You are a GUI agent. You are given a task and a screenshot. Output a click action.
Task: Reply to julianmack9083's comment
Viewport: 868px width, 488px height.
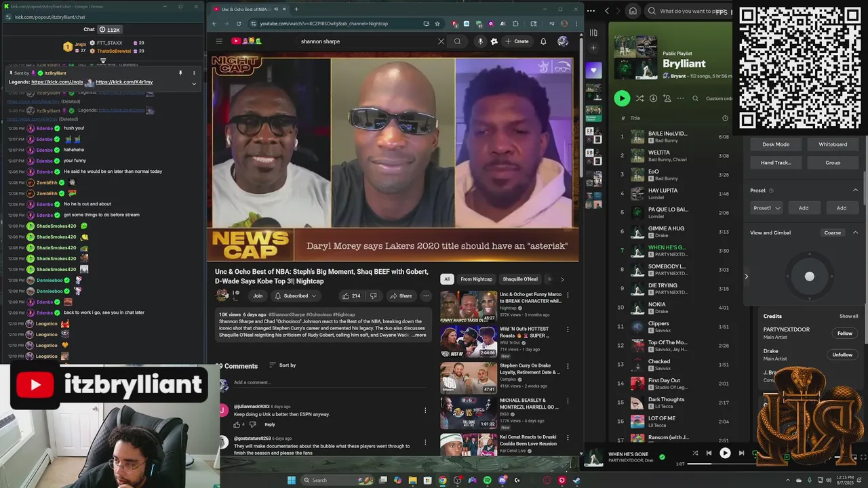pyautogui.click(x=270, y=424)
